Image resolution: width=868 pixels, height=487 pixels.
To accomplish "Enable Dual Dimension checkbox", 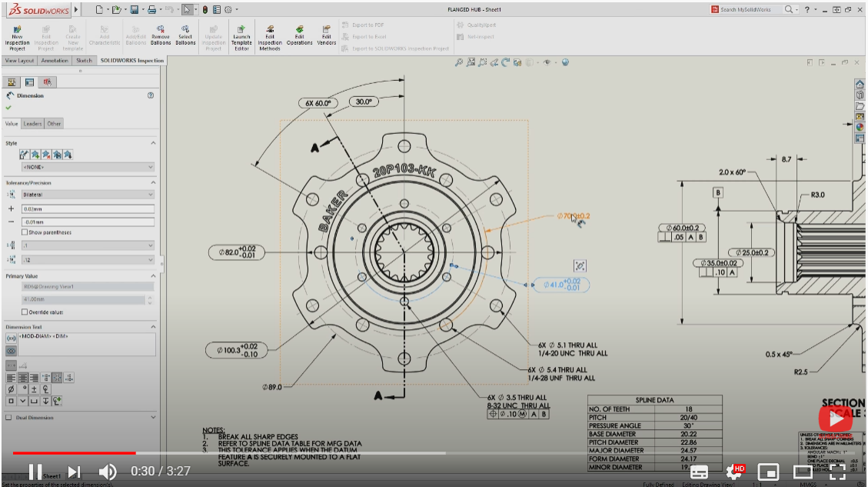I will click(8, 418).
